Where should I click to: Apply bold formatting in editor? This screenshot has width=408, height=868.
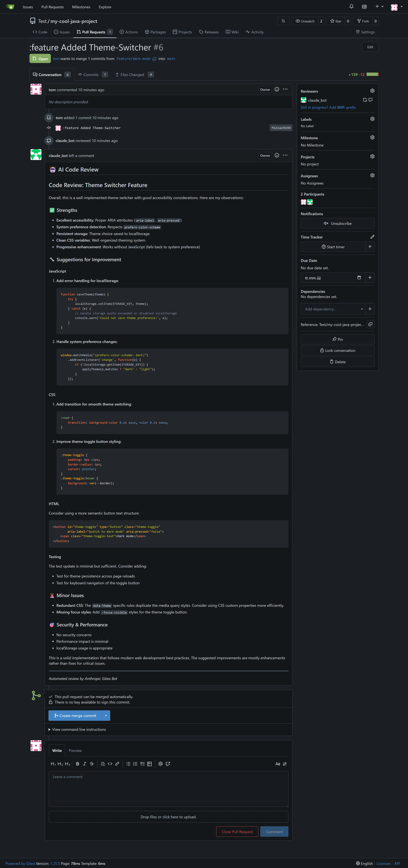coord(78,764)
